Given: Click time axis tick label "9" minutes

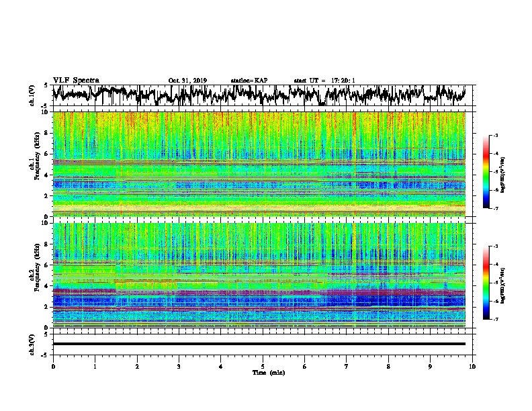Looking at the screenshot, I should point(430,367).
